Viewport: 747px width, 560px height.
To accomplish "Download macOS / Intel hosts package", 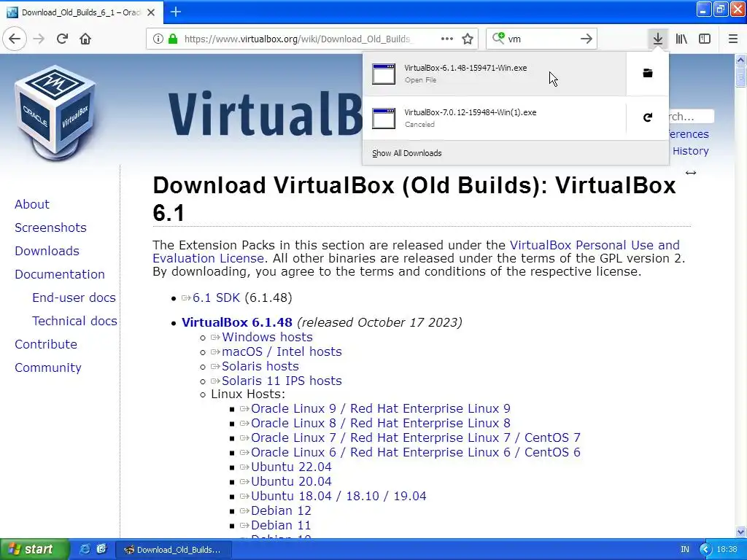I will tap(282, 352).
